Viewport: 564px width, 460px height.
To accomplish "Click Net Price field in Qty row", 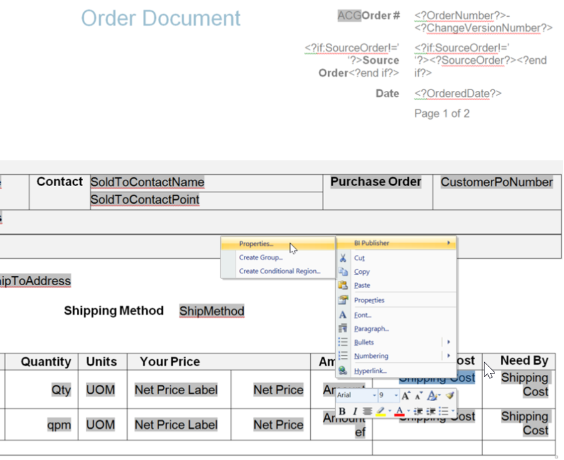I will point(278,390).
